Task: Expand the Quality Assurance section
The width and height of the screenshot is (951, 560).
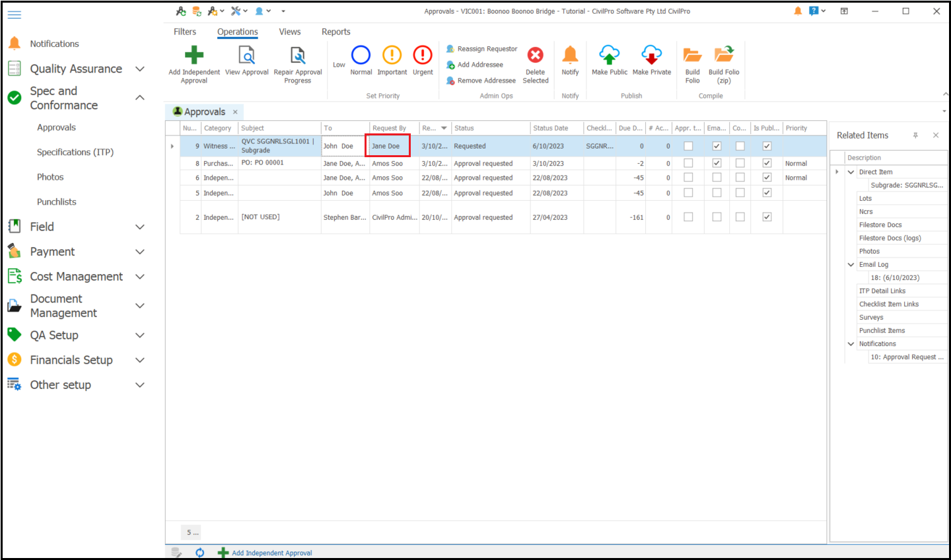Action: click(139, 69)
